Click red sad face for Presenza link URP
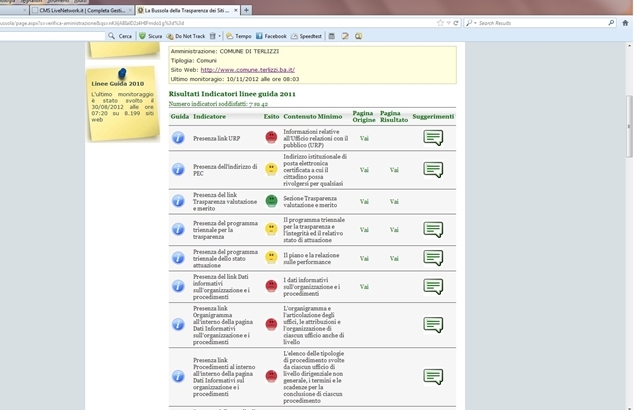The width and height of the screenshot is (640, 410). (271, 137)
